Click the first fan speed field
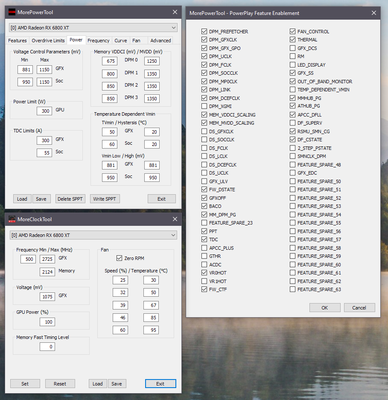Image resolution: width=388 pixels, height=400 pixels. 120,280
